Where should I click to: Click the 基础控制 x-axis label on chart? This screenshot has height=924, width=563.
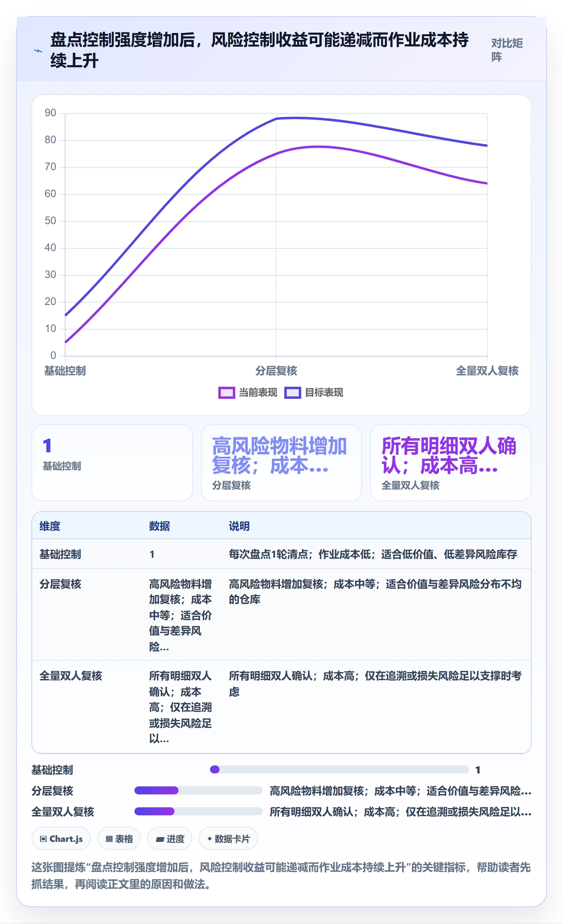click(65, 371)
